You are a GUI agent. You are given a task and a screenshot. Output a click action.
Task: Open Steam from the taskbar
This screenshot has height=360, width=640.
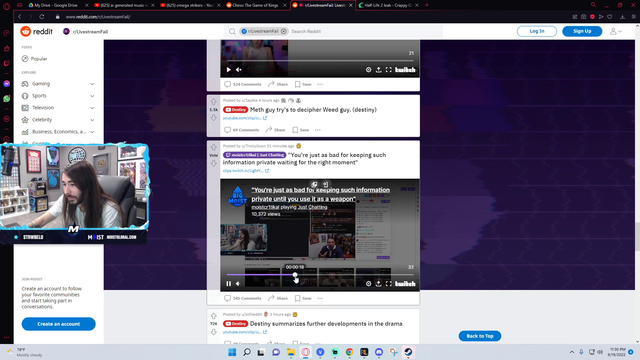[x=408, y=352]
